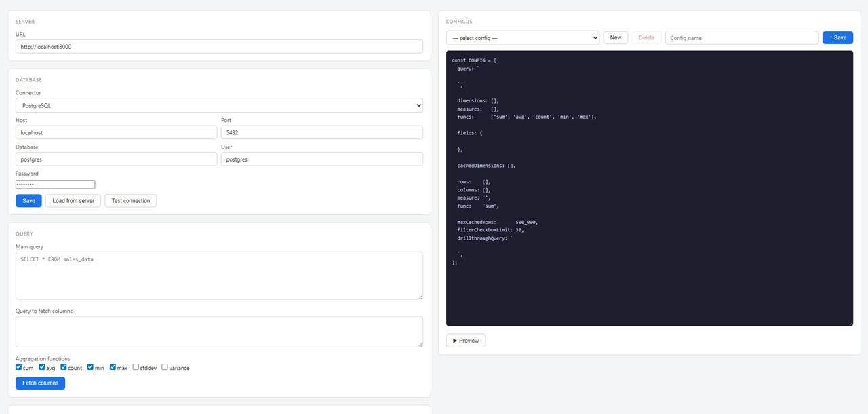Screen dimensions: 868x414
Task: Open the Connector PostgreSQL dropdown
Action: click(x=219, y=105)
